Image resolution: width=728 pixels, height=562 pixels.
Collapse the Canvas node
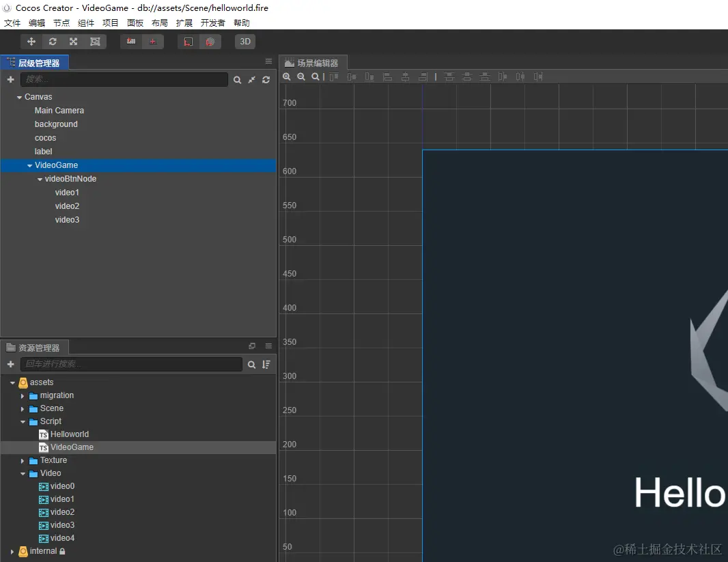pos(19,97)
